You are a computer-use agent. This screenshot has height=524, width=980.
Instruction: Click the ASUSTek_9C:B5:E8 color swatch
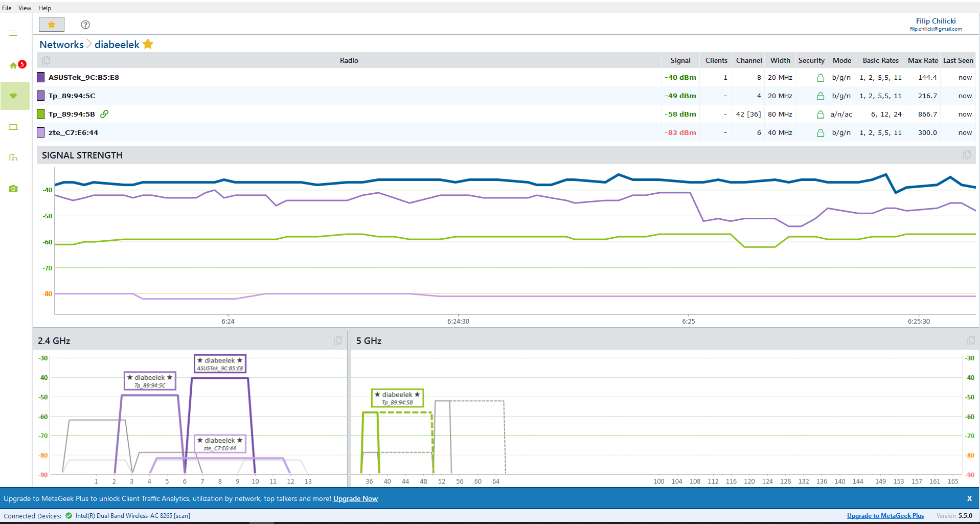(x=41, y=77)
